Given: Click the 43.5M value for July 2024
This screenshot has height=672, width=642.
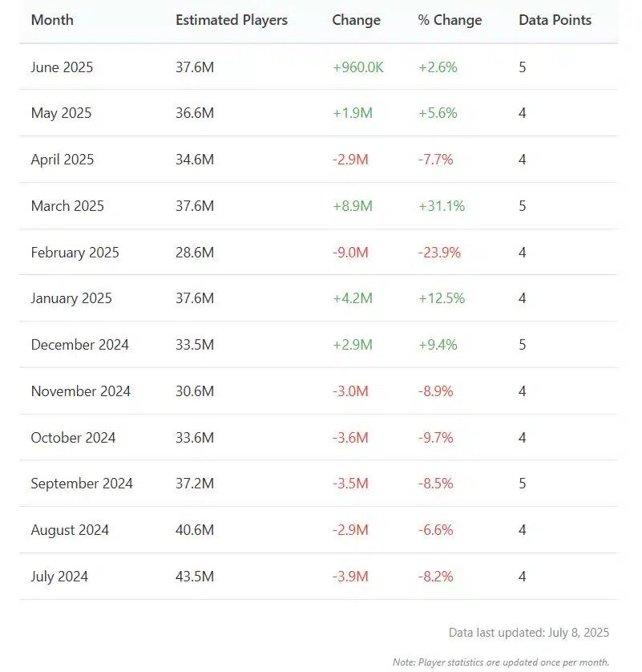Looking at the screenshot, I should 195,577.
